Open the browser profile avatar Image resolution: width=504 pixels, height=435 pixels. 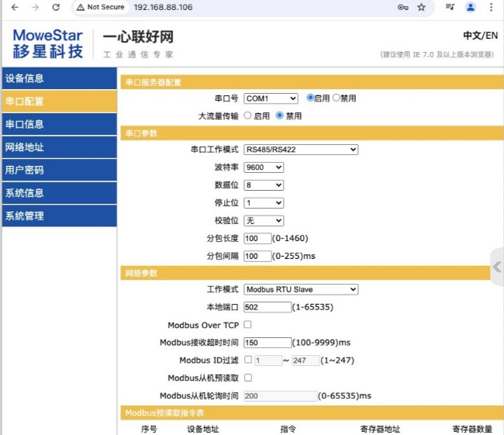471,7
